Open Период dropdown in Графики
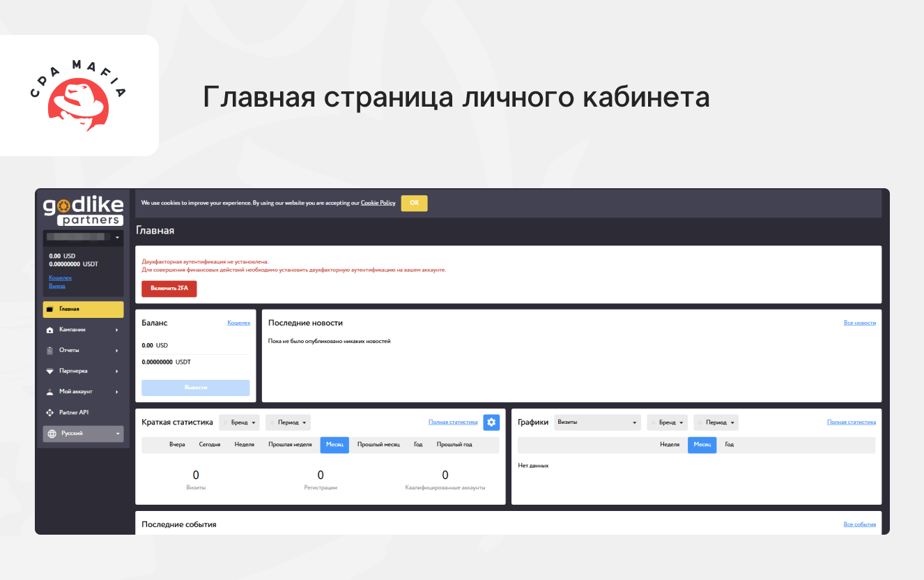This screenshot has width=924, height=580. tap(716, 422)
